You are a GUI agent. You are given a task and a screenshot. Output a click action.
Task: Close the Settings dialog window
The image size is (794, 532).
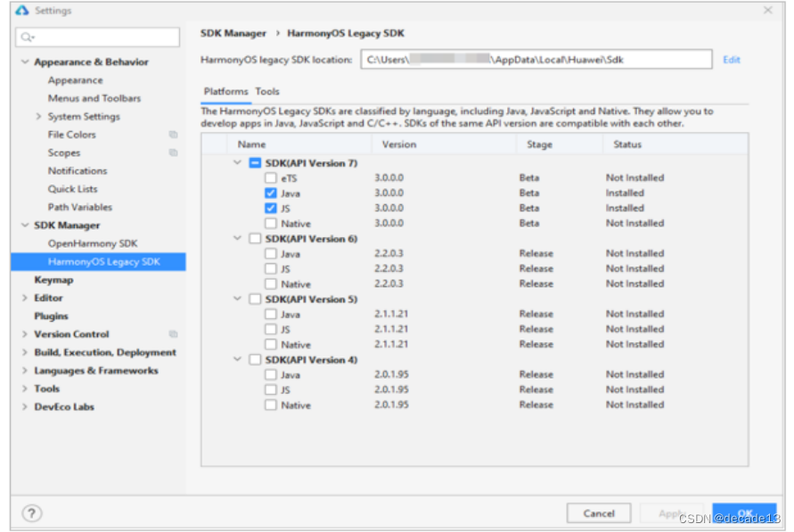pos(767,10)
